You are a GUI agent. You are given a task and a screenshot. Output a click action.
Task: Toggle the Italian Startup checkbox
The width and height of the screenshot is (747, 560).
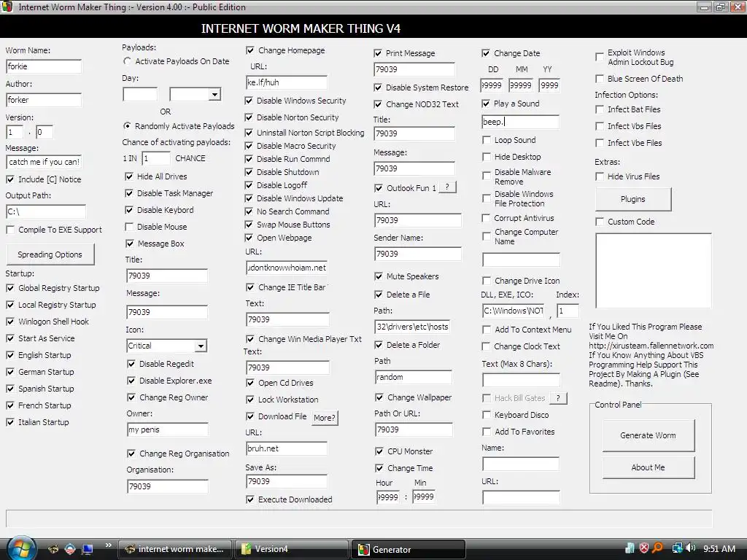click(10, 422)
